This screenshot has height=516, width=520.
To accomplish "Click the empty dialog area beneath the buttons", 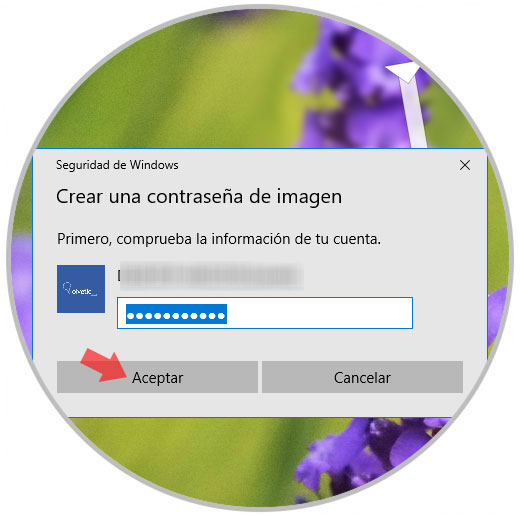I will 260,405.
